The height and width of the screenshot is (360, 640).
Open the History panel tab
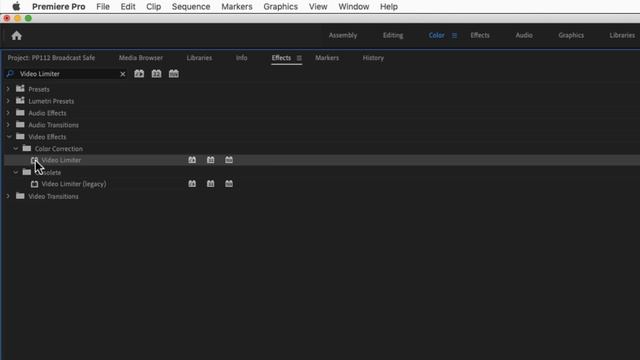click(373, 58)
